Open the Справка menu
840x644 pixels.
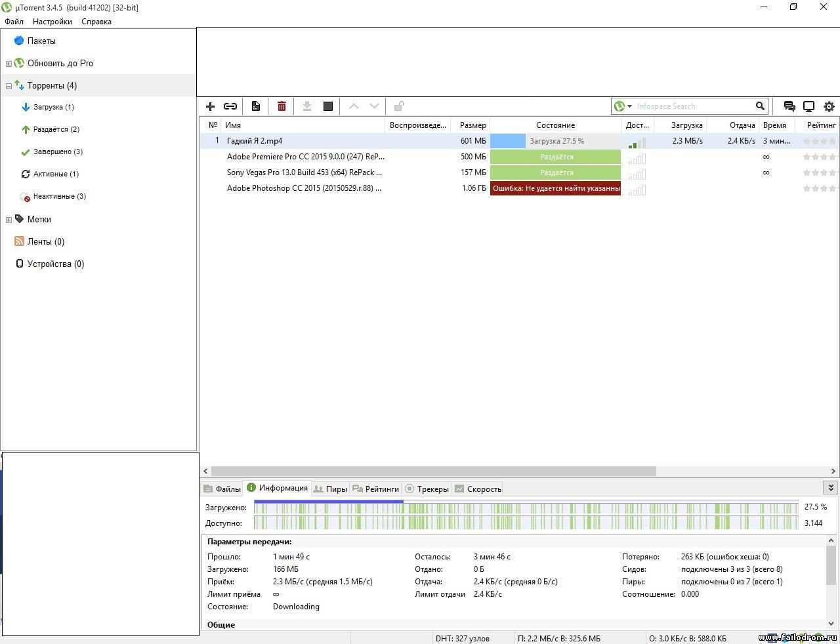[x=96, y=22]
